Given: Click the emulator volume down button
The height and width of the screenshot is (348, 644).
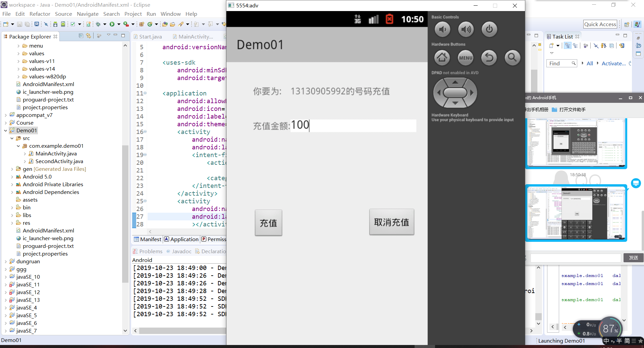Looking at the screenshot, I should (442, 29).
